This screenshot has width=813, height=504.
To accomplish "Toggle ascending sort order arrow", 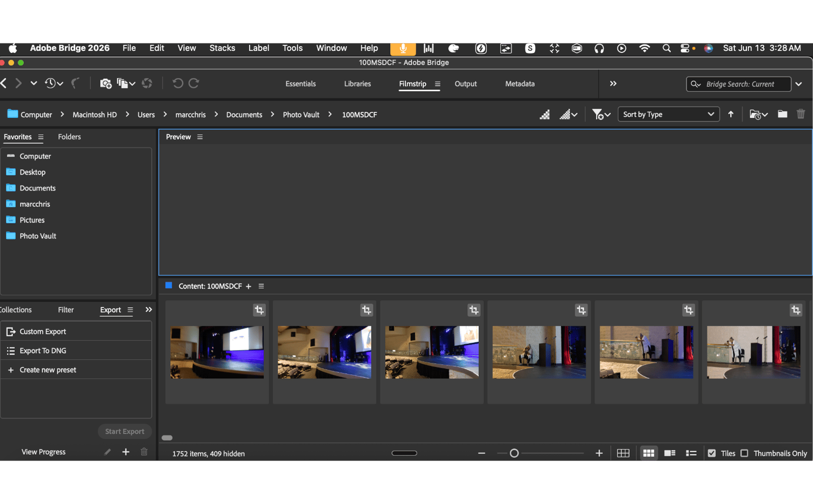I will 731,114.
